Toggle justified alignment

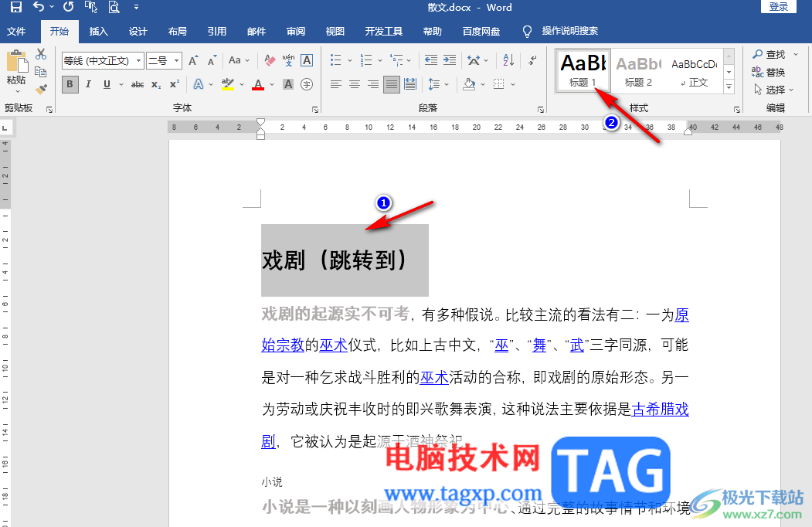tap(392, 84)
